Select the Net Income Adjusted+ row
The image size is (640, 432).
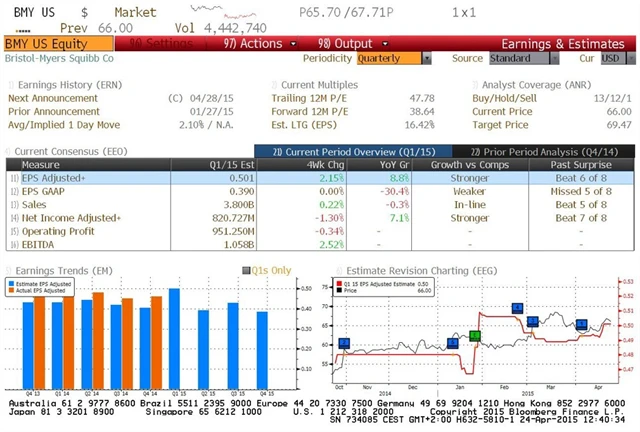click(69, 217)
